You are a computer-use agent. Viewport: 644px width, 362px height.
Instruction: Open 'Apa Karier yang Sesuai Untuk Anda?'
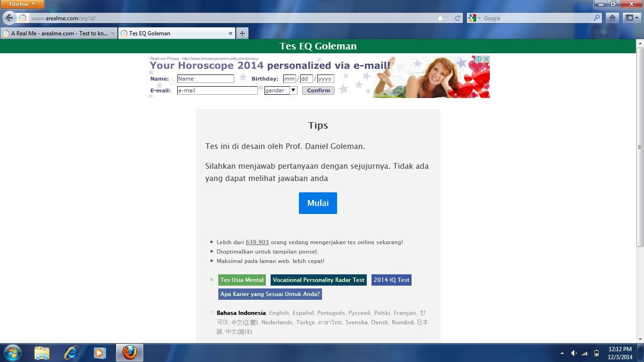coord(270,294)
